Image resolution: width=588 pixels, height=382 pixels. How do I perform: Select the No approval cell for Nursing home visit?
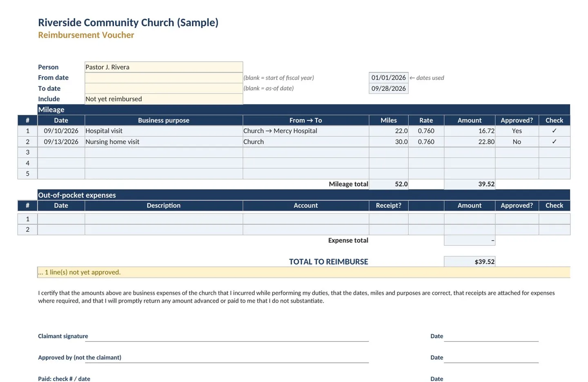point(517,142)
